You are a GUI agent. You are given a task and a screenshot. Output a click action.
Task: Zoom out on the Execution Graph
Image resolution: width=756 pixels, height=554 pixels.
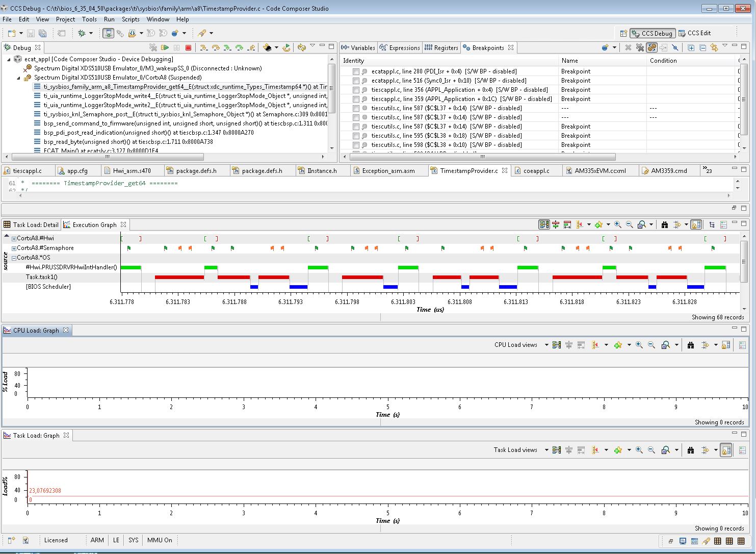[629, 224]
